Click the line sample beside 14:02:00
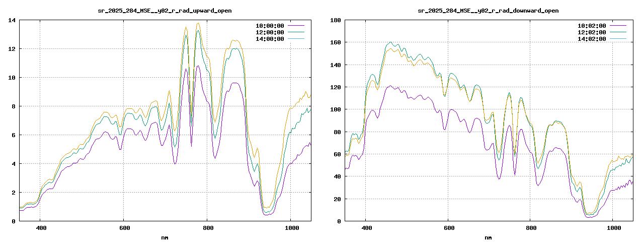644x242 pixels. 619,39
